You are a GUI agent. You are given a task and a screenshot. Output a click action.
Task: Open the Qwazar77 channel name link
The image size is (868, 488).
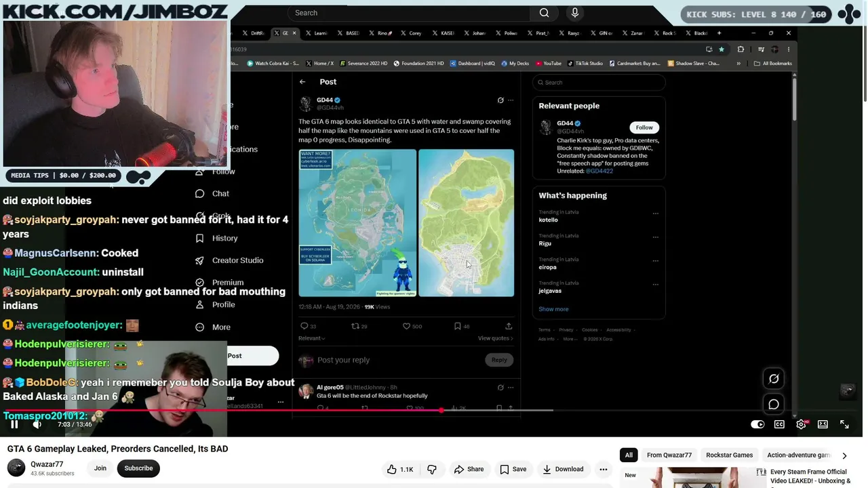tap(47, 464)
